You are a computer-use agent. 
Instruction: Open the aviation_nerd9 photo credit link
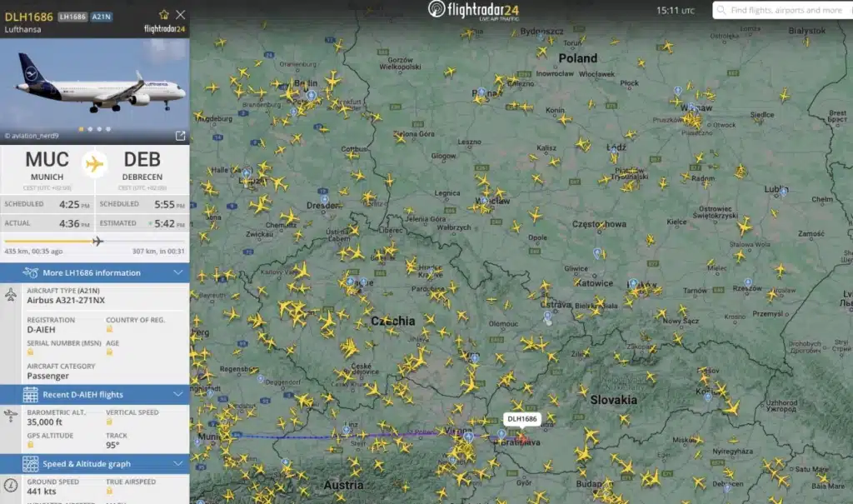pyautogui.click(x=32, y=136)
